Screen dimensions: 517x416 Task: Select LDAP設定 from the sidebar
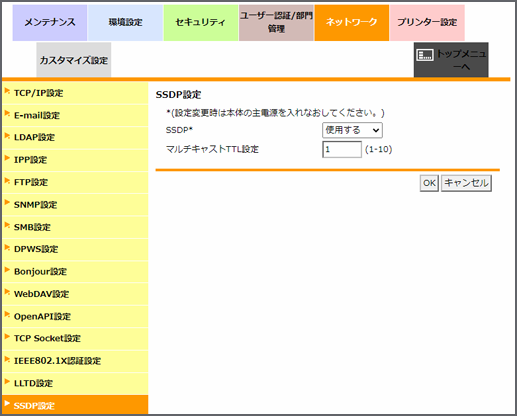click(x=75, y=137)
